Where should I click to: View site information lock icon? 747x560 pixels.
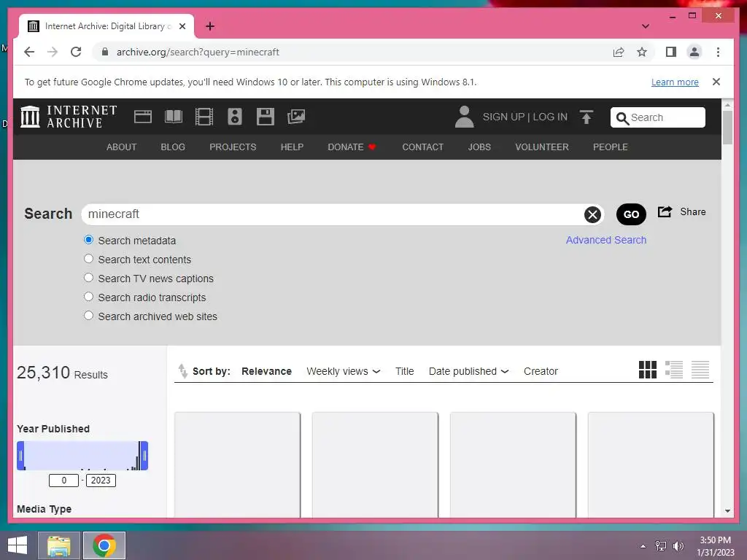coord(105,52)
